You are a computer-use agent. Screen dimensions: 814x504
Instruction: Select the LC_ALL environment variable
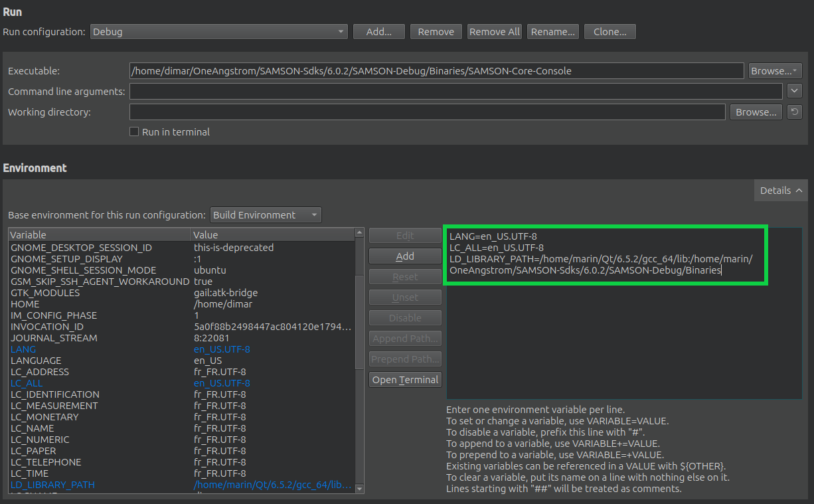tap(26, 382)
